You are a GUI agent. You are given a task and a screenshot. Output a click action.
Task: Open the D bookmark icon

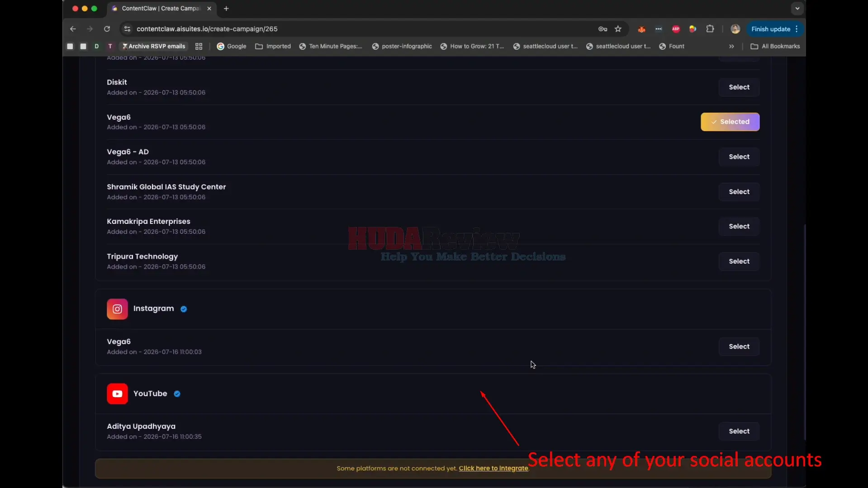(x=96, y=46)
